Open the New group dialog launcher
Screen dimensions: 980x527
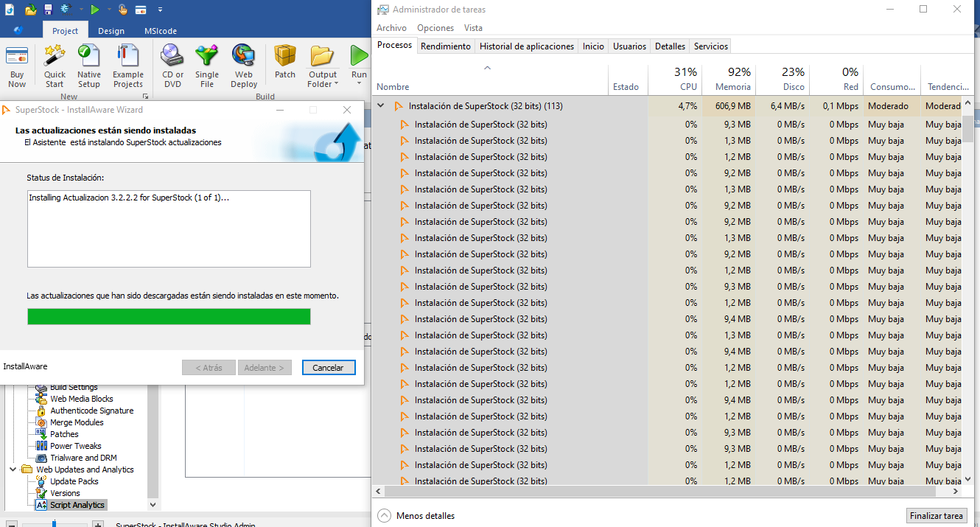pos(145,97)
